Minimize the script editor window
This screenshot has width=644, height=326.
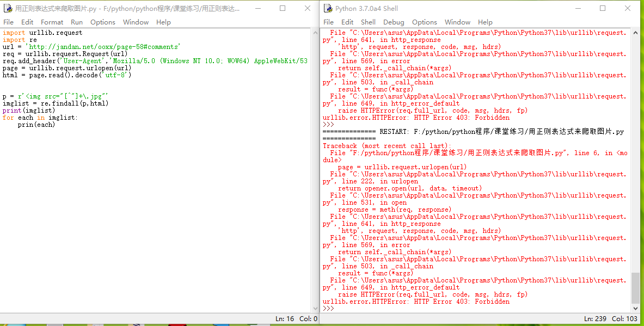(x=257, y=9)
